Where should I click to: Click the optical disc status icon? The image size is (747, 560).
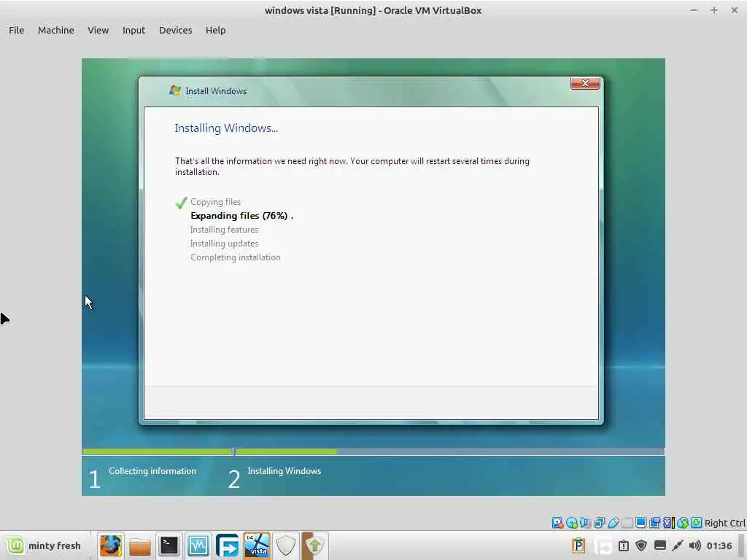[x=572, y=523]
